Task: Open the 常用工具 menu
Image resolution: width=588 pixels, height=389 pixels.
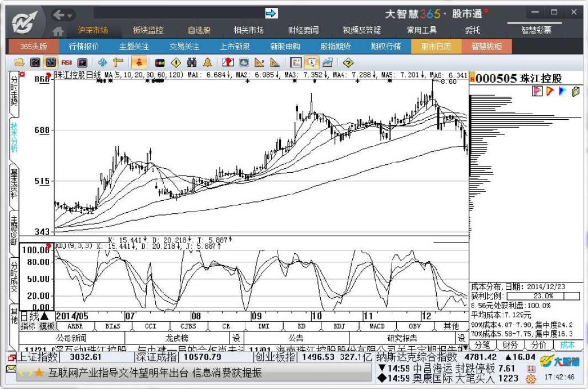Action: (422, 30)
